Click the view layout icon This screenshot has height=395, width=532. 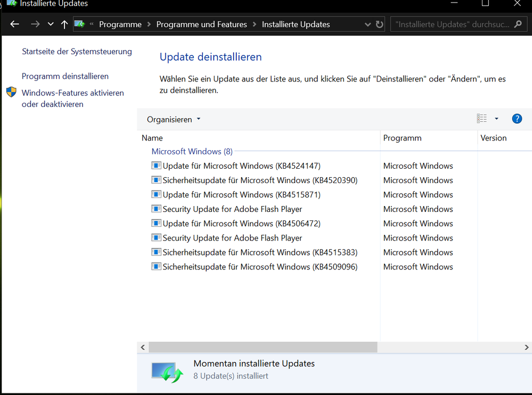point(482,119)
